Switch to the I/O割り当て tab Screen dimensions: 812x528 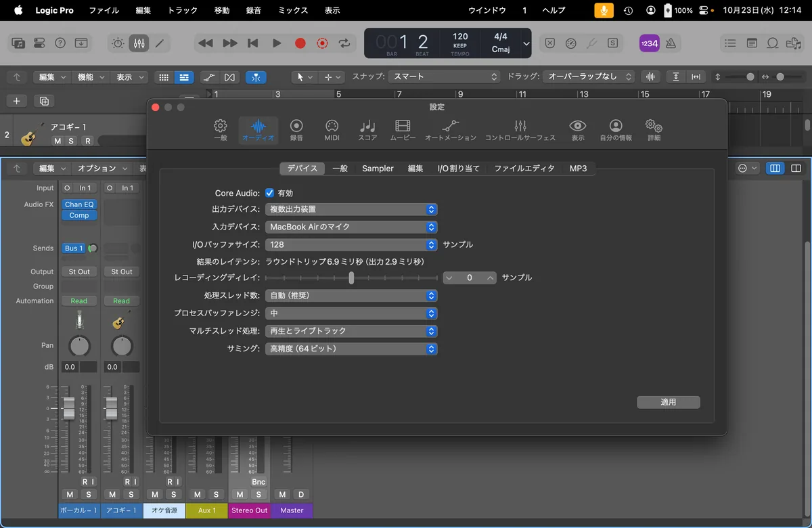(458, 169)
